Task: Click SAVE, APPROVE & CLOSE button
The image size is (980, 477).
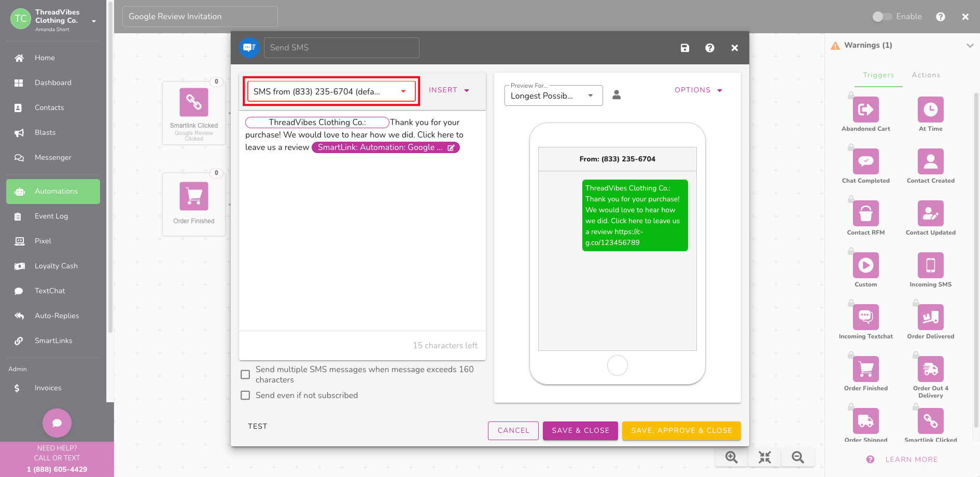Action: [681, 431]
